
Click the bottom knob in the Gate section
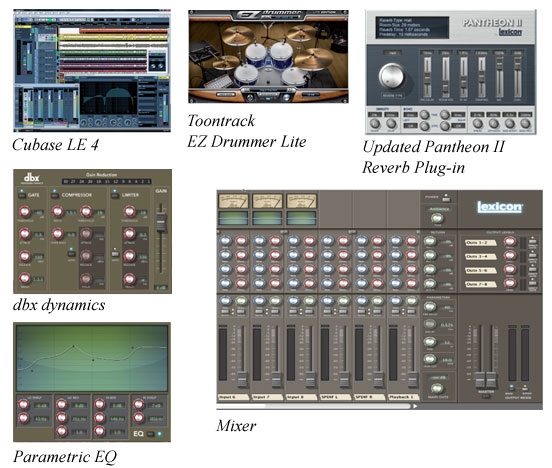[x=25, y=278]
